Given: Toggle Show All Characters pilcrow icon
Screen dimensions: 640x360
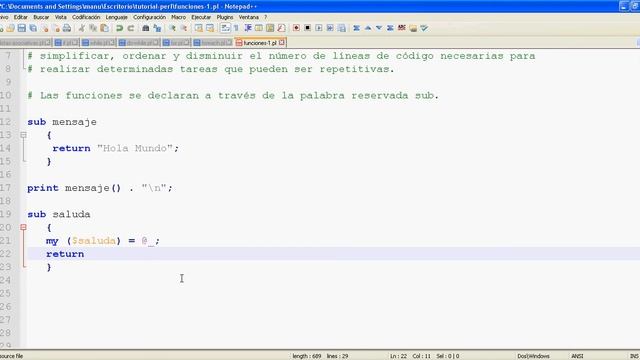Looking at the screenshot, I should pos(236,28).
